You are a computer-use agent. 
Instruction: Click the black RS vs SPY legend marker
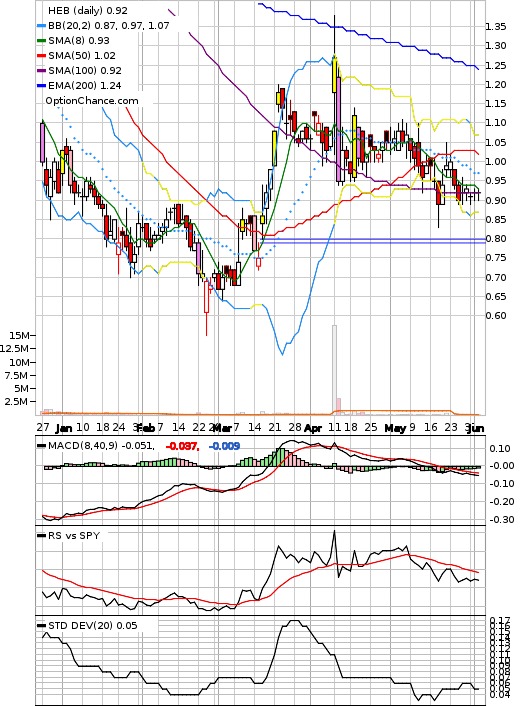click(x=41, y=536)
